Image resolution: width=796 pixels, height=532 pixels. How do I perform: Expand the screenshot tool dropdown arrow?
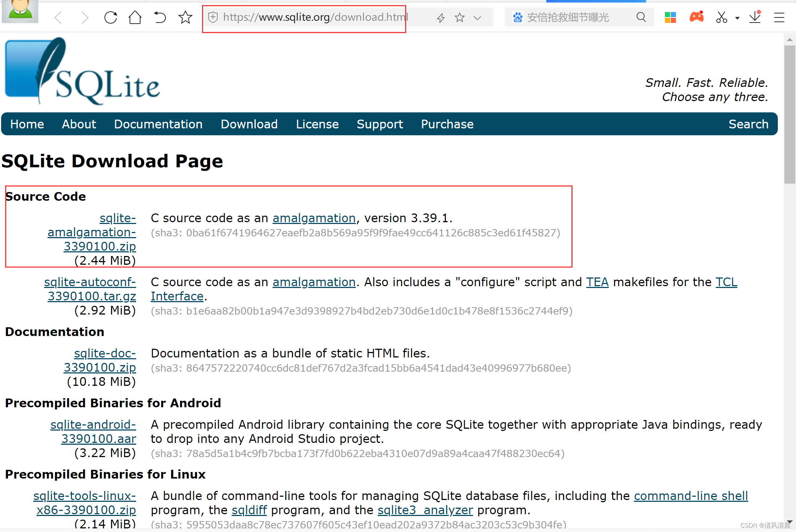pos(737,18)
